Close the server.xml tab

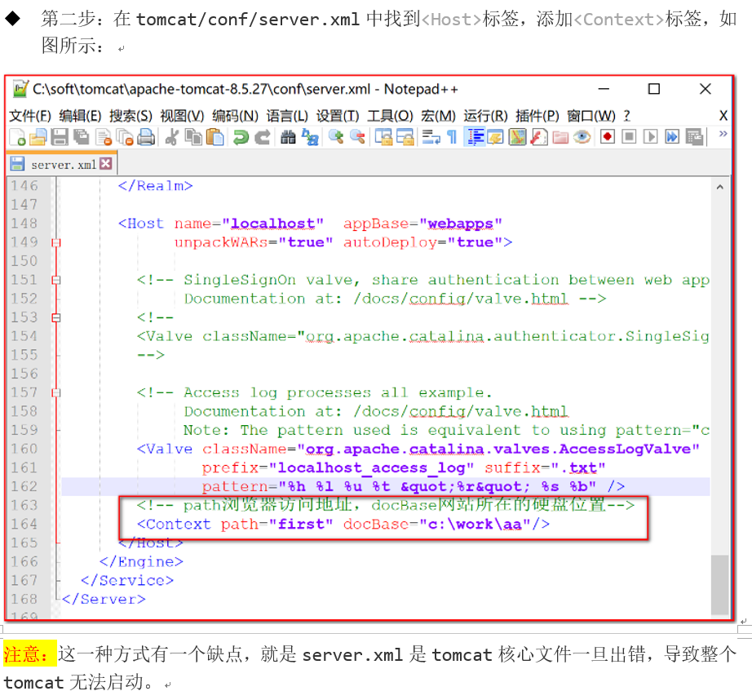[x=106, y=164]
